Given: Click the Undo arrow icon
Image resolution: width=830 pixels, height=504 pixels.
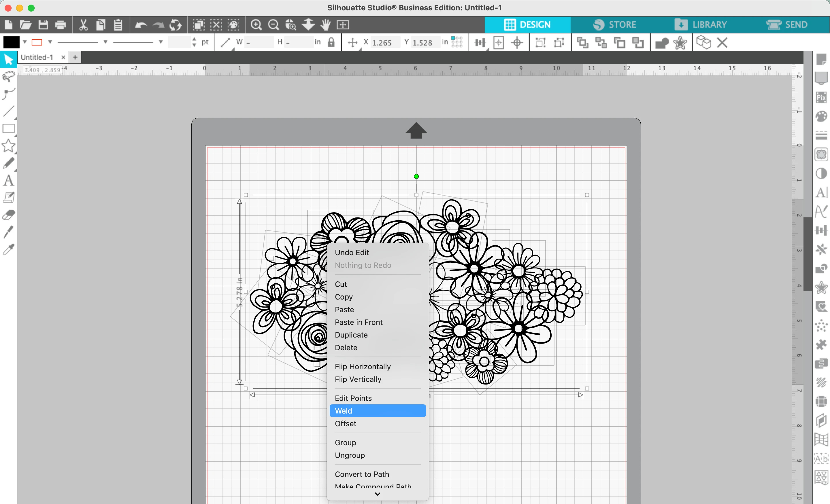Looking at the screenshot, I should tap(141, 25).
